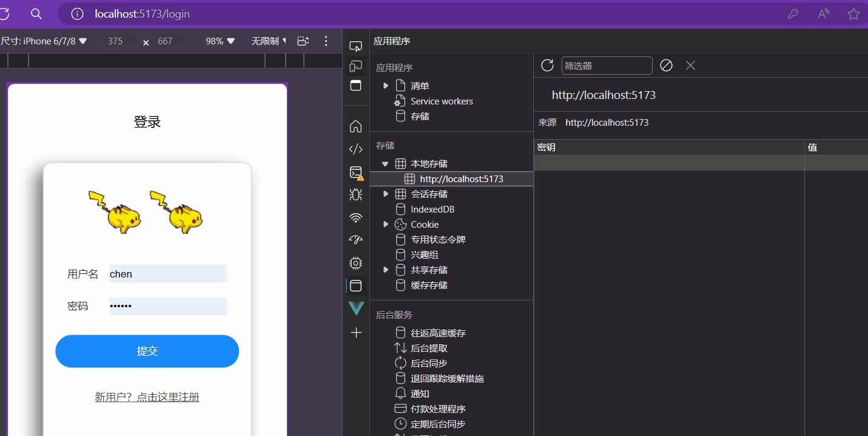The height and width of the screenshot is (436, 868).
Task: Expand the 清单 tree node arrow
Action: click(x=386, y=86)
